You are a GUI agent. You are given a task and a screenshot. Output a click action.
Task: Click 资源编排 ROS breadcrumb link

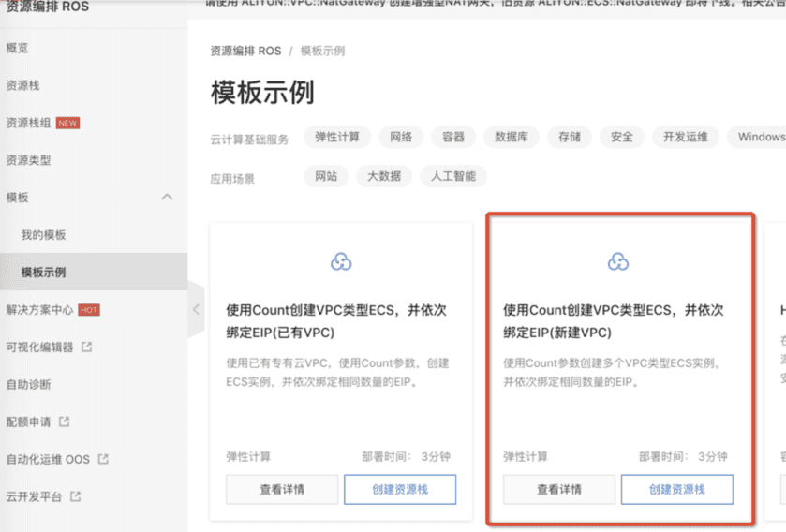pos(245,52)
